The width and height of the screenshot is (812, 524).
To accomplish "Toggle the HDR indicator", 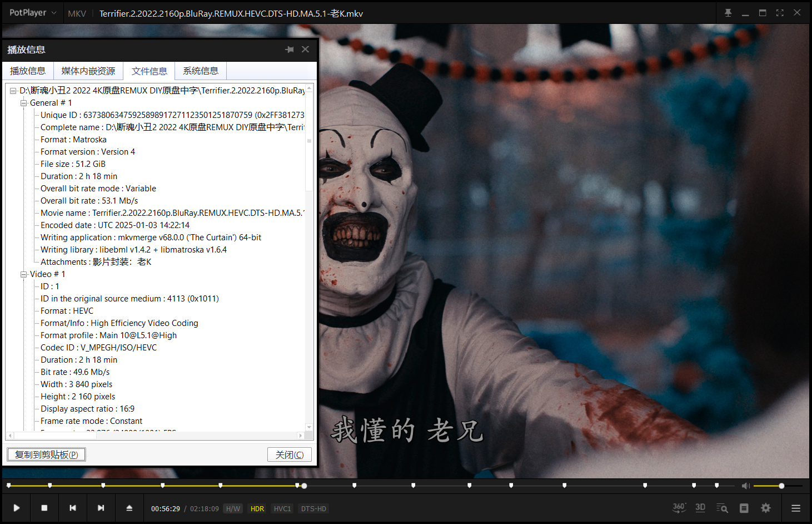I will [x=257, y=508].
